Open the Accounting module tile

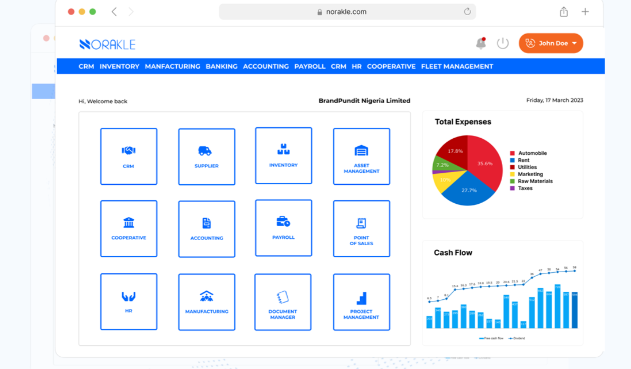206,229
